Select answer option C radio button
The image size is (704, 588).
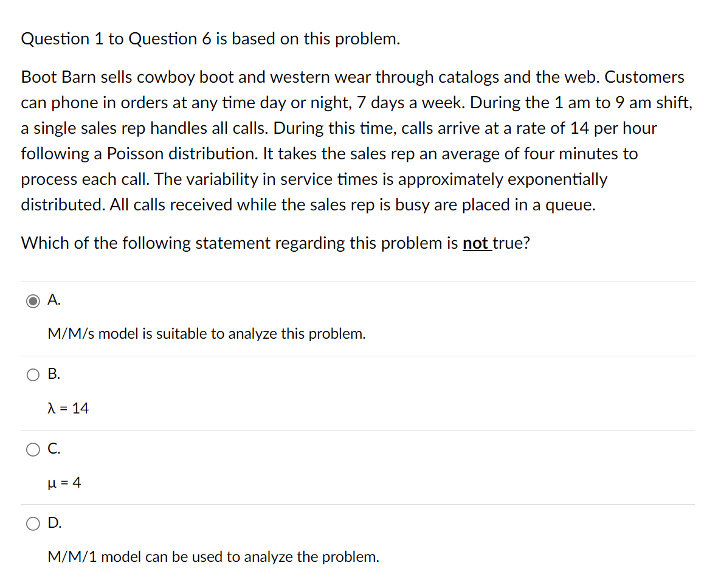click(33, 449)
